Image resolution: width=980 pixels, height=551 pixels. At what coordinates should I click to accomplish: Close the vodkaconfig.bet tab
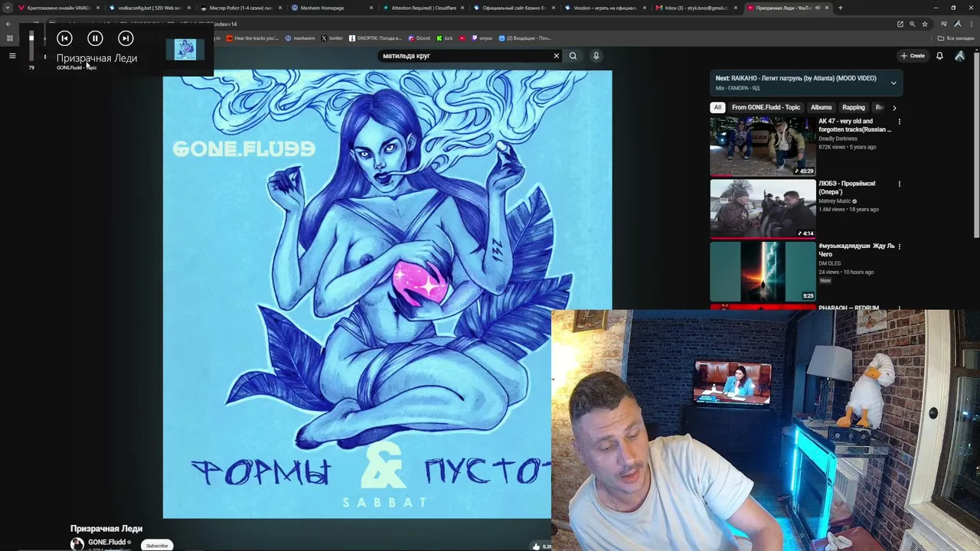click(x=189, y=8)
